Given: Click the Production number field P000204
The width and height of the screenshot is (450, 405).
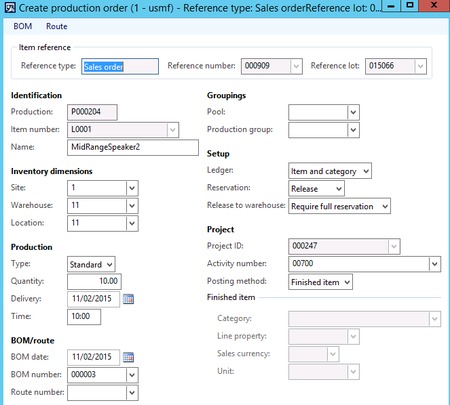Looking at the screenshot, I should pyautogui.click(x=92, y=112).
